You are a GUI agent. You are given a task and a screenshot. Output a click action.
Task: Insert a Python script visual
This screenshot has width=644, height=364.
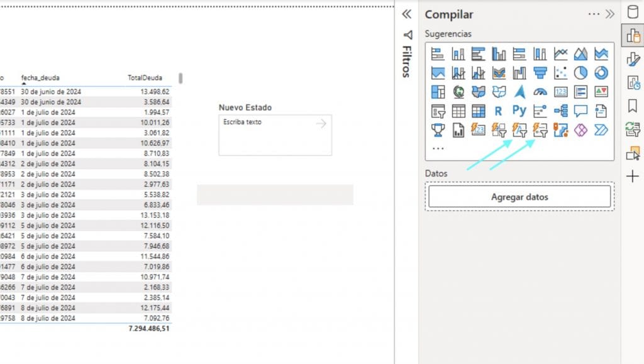[x=519, y=111]
